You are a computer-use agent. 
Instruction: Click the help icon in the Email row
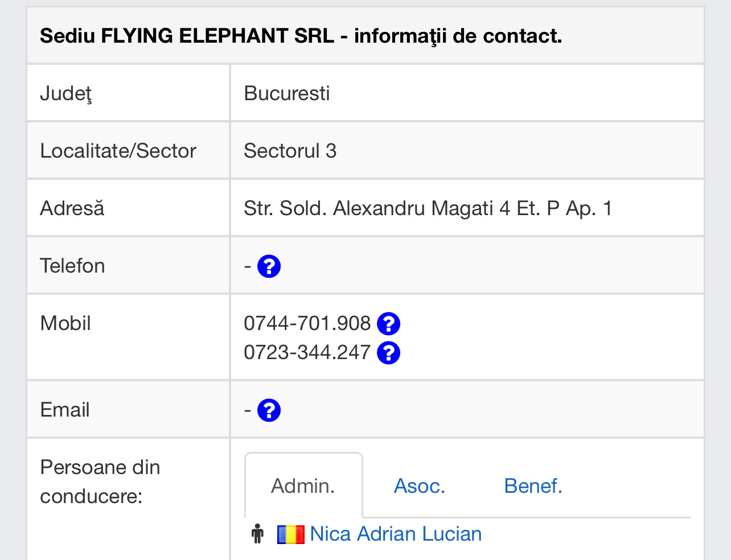269,410
